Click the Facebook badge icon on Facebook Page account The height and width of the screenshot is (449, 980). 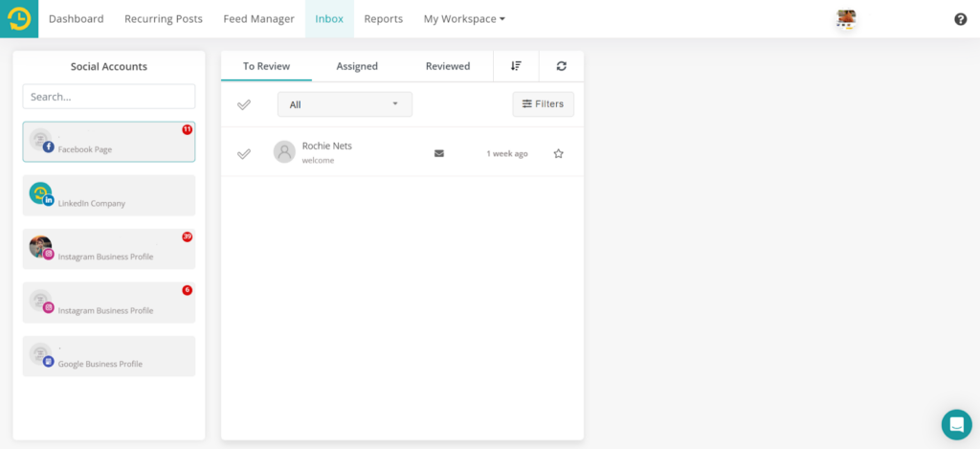pyautogui.click(x=49, y=147)
